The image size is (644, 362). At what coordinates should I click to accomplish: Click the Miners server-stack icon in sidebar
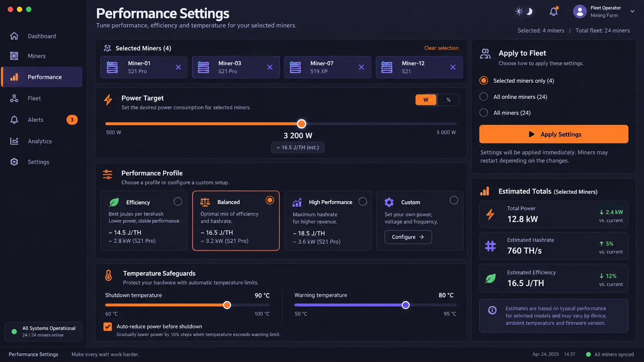(14, 56)
